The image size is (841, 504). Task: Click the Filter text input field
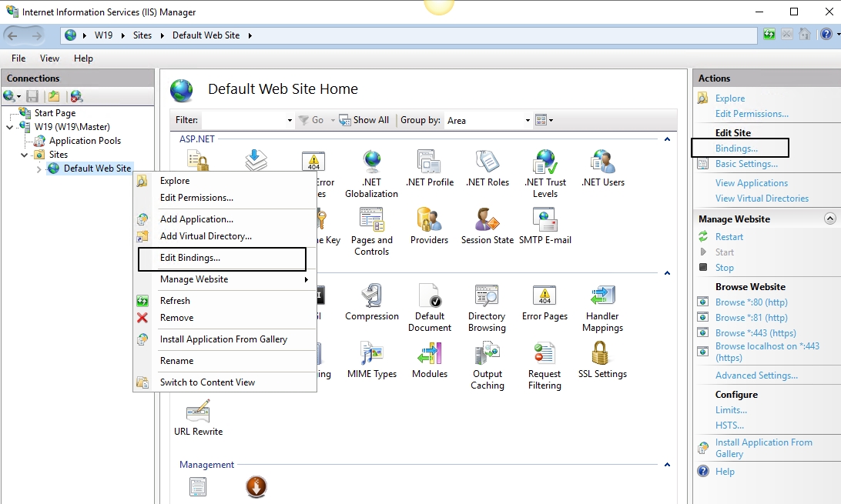[243, 121]
